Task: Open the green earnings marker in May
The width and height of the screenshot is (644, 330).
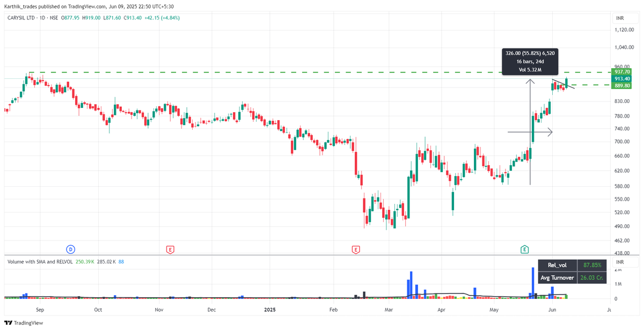Action: [524, 249]
